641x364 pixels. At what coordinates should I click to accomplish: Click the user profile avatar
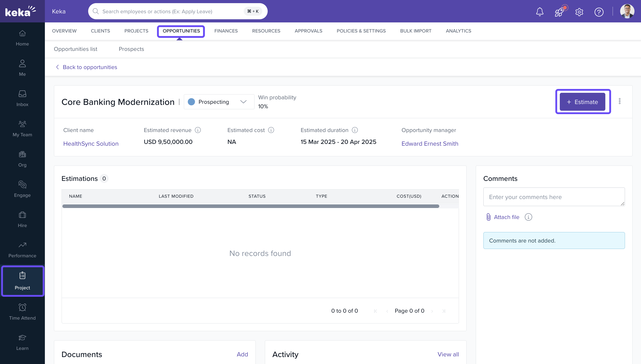pos(627,11)
